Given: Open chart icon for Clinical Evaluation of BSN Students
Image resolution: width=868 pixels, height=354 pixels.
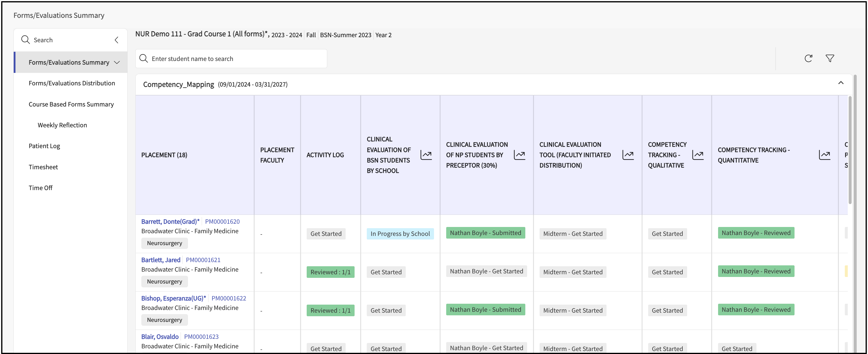Looking at the screenshot, I should [x=426, y=155].
